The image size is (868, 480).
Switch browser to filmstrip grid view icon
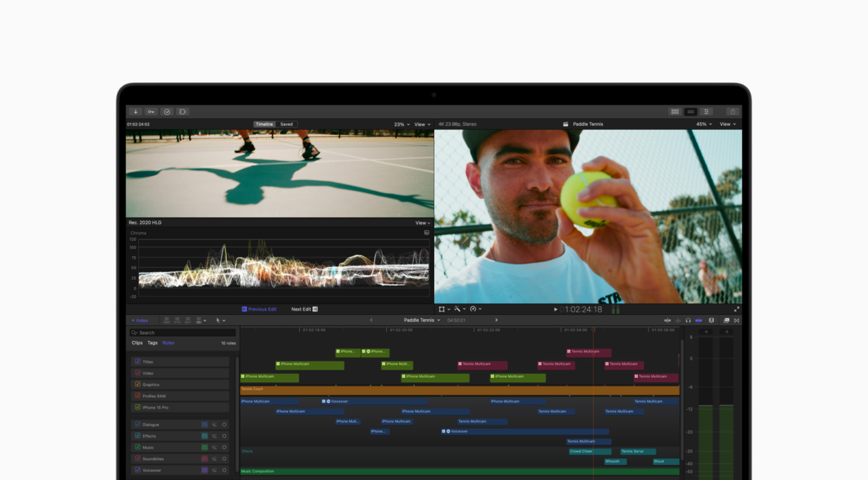click(675, 111)
